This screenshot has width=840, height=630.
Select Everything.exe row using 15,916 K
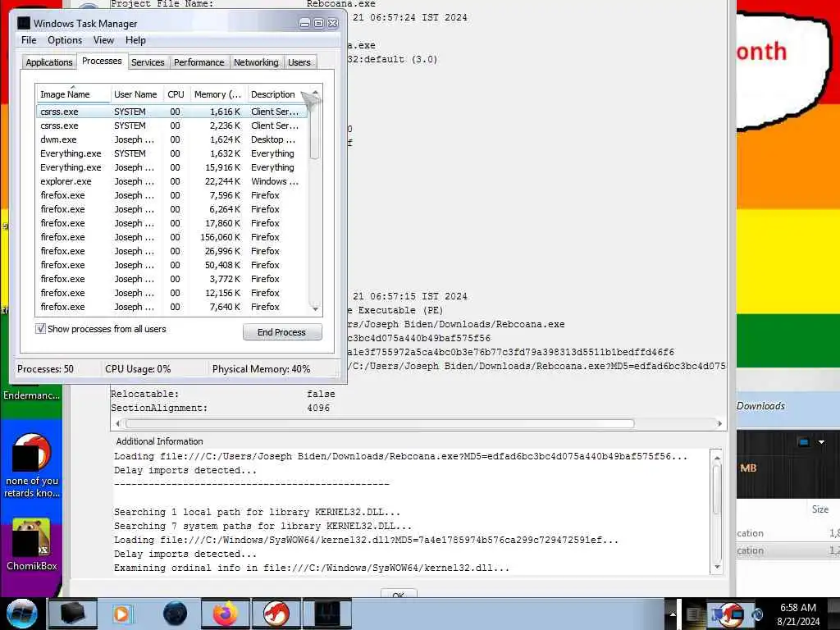171,167
